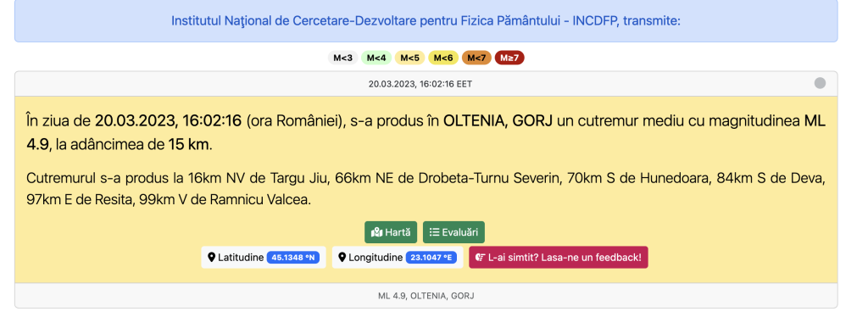Select the 45.1348 °N latitude badge
Screen dimensions: 868x317
click(x=293, y=258)
